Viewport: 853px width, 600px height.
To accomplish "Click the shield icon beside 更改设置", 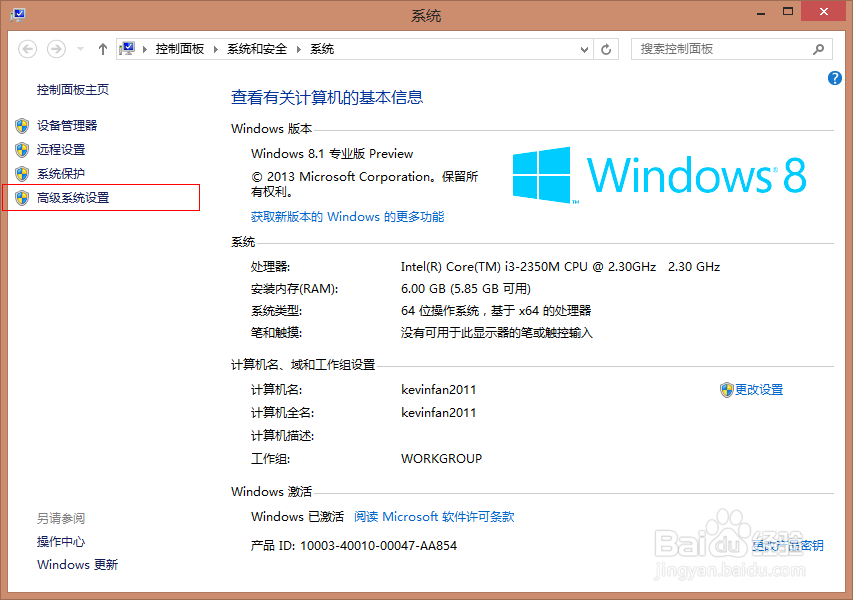I will click(x=726, y=389).
